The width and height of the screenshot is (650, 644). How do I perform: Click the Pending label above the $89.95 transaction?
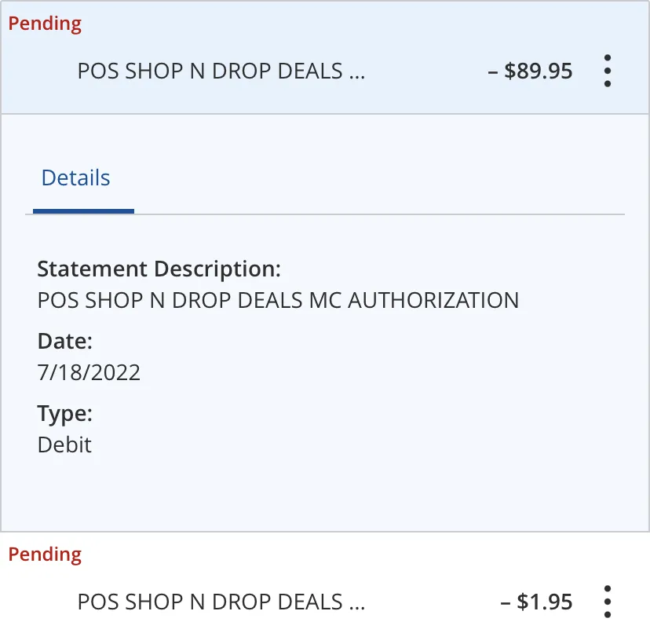click(x=45, y=24)
